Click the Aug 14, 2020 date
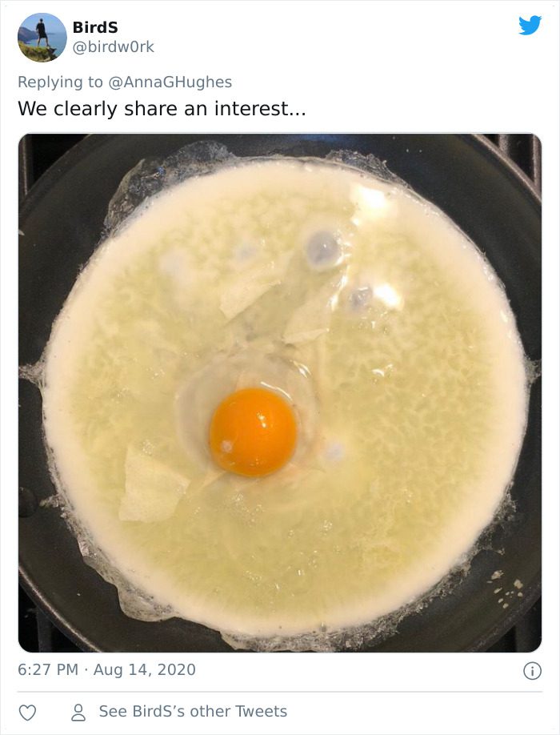 point(145,669)
